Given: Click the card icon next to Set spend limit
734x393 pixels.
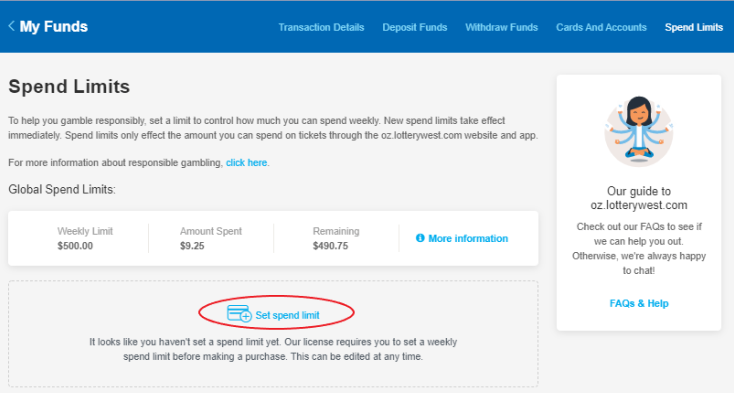Looking at the screenshot, I should [x=239, y=313].
